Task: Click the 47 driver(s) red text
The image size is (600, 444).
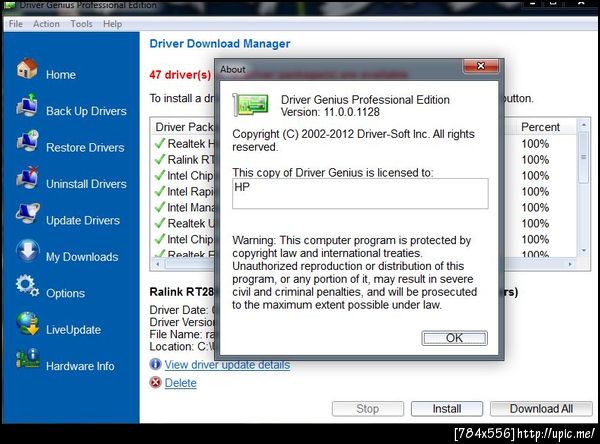Action: pos(180,75)
